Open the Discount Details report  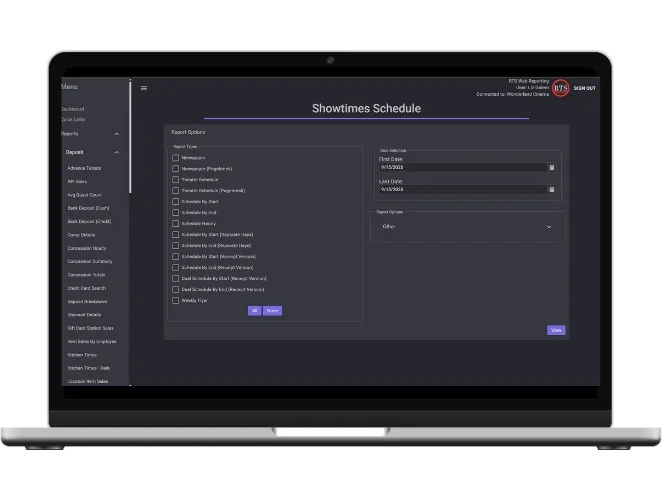(84, 315)
